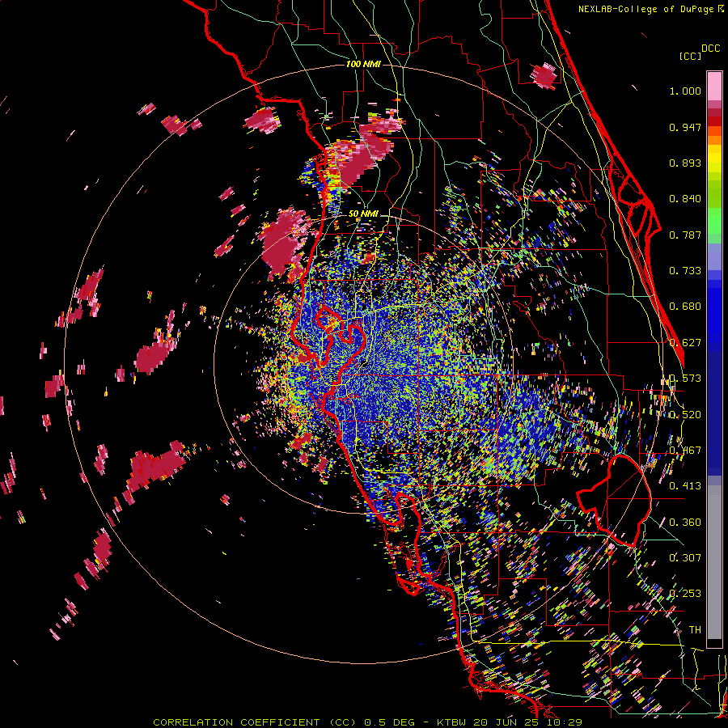Click the yellow segment of color bar
This screenshot has height=728, width=728.
(714, 159)
